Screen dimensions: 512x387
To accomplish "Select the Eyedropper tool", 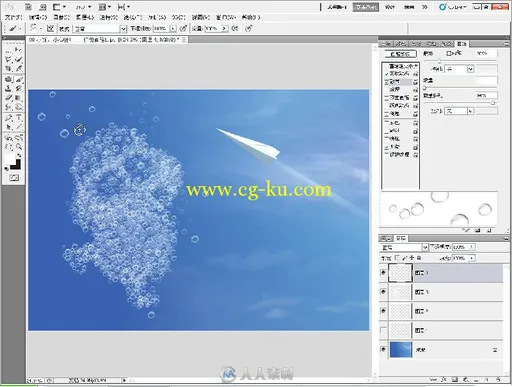I will pos(18,69).
